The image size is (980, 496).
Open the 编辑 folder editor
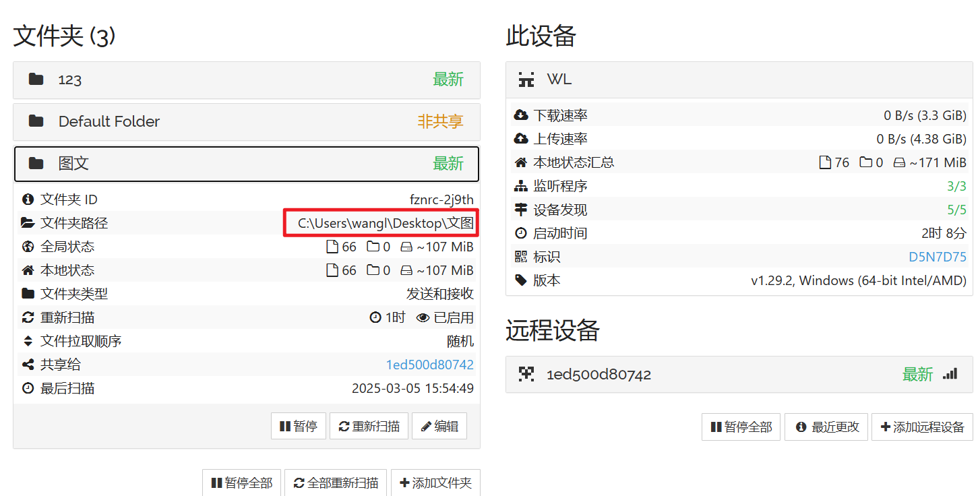tap(439, 426)
